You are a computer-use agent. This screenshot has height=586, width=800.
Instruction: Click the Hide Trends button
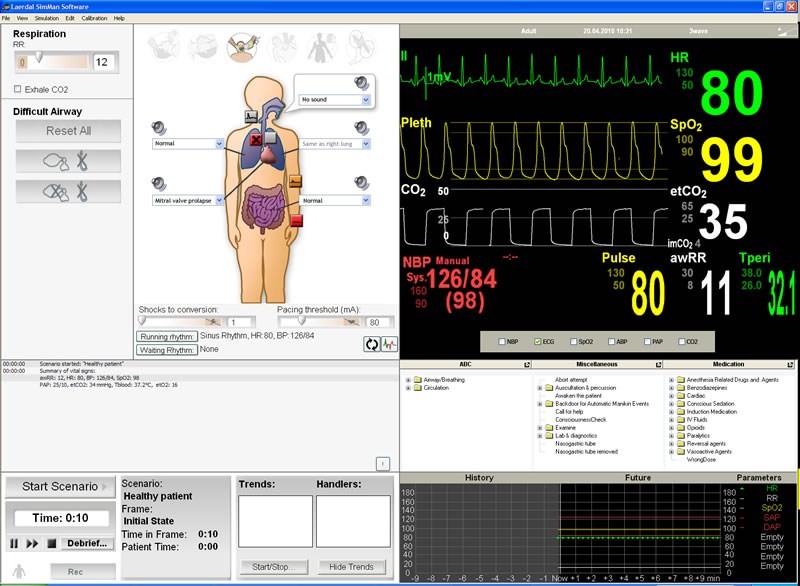point(351,567)
